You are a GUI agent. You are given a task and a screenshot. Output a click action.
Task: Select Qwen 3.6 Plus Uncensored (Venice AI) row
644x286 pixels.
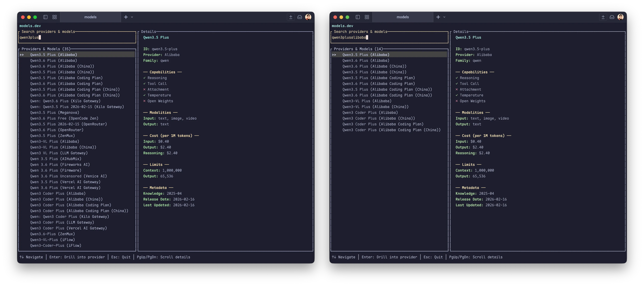[x=68, y=176]
